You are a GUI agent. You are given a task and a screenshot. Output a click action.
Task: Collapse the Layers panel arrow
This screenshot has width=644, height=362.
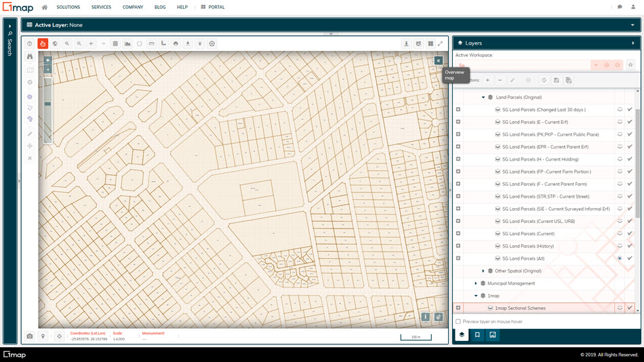coord(633,43)
